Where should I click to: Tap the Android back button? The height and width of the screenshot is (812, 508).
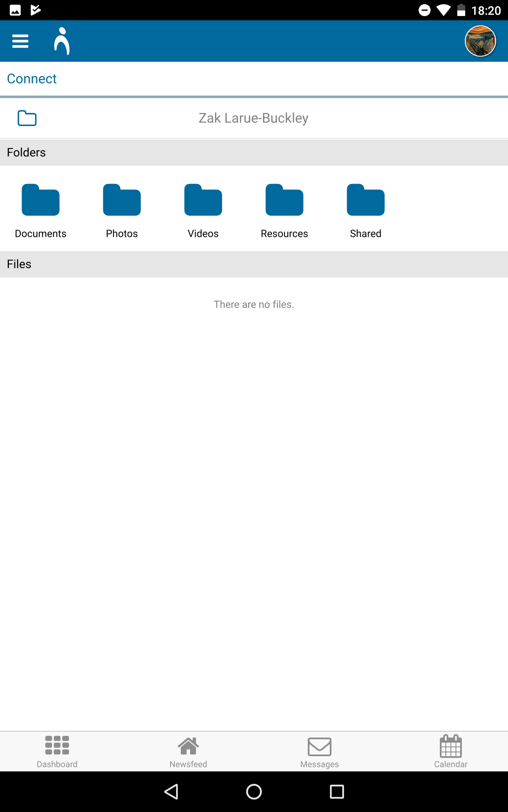171,792
